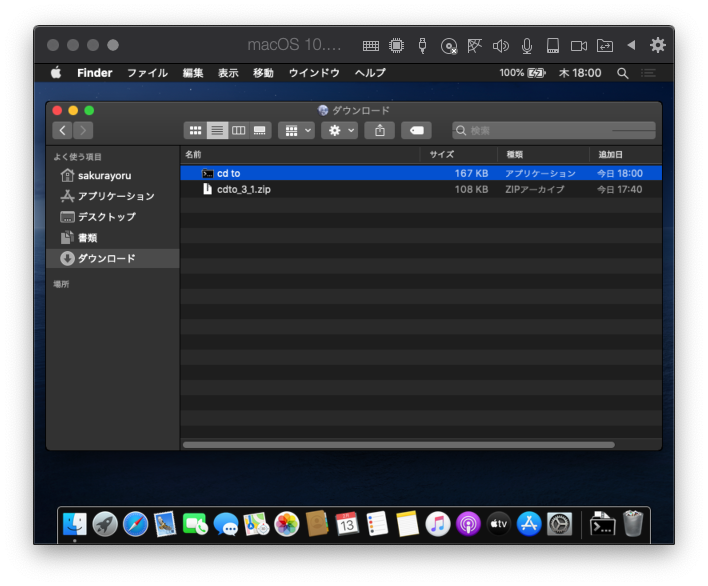Click the shared folder icon in the VM toolbar
708x586 pixels.
click(x=605, y=46)
